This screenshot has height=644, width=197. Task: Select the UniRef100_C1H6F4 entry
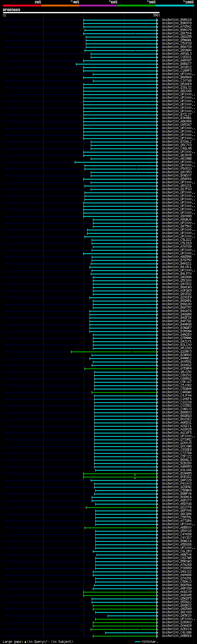coord(177,399)
